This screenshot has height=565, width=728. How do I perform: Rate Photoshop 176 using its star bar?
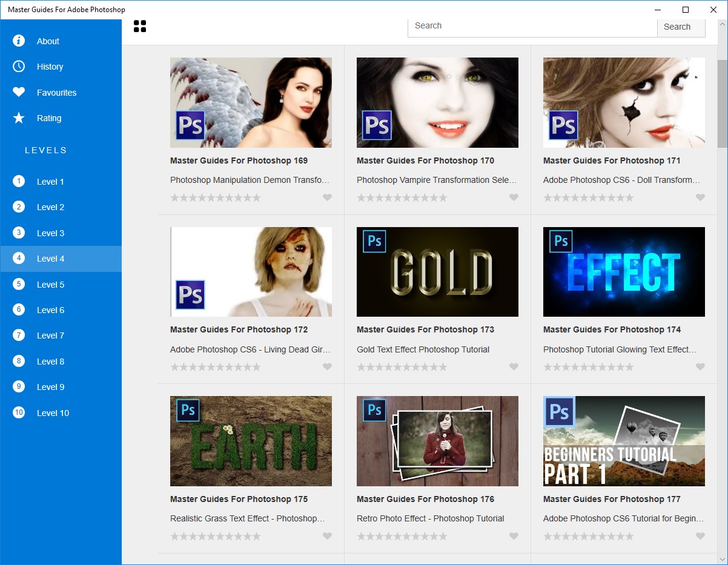point(402,536)
